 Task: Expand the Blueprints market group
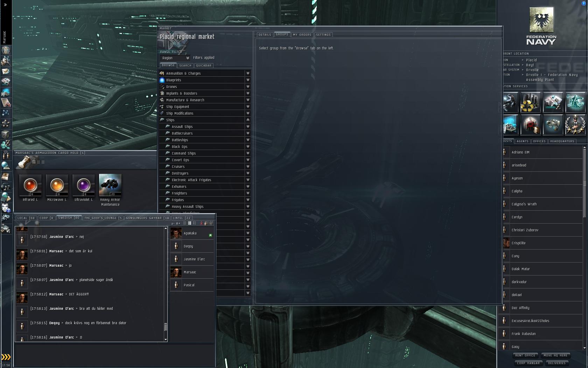click(248, 80)
